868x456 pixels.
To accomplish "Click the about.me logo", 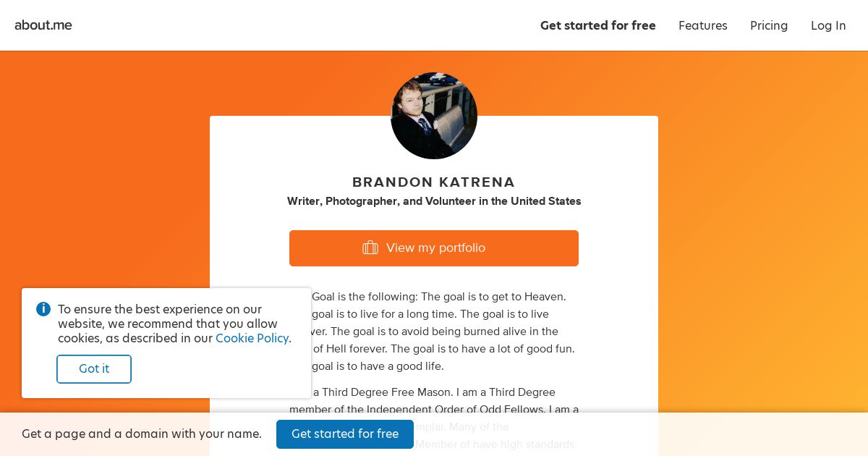I will [43, 25].
